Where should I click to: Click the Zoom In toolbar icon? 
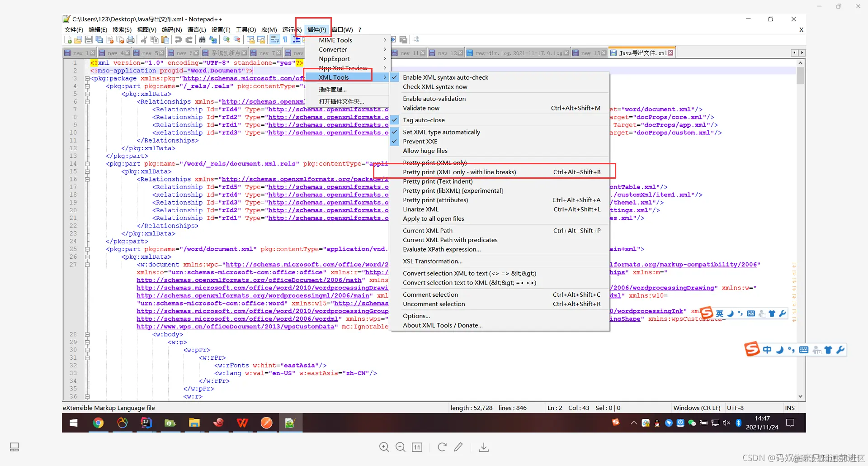(x=226, y=40)
